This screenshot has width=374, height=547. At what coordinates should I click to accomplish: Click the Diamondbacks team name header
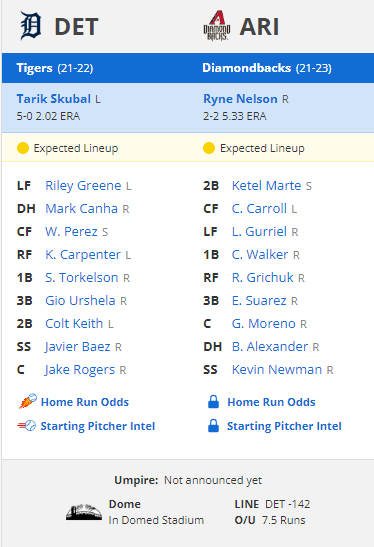tap(246, 68)
